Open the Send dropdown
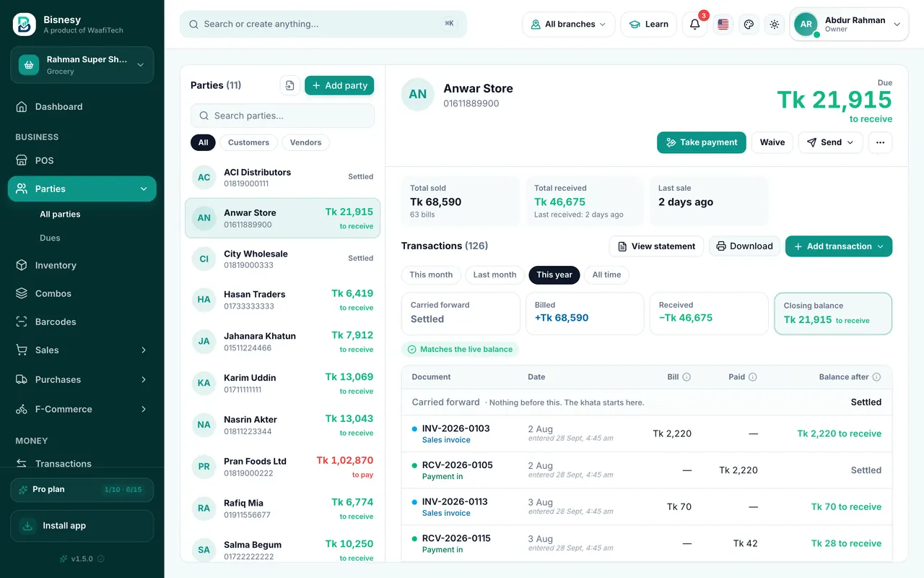Viewport: 924px width, 578px height. pyautogui.click(x=830, y=142)
